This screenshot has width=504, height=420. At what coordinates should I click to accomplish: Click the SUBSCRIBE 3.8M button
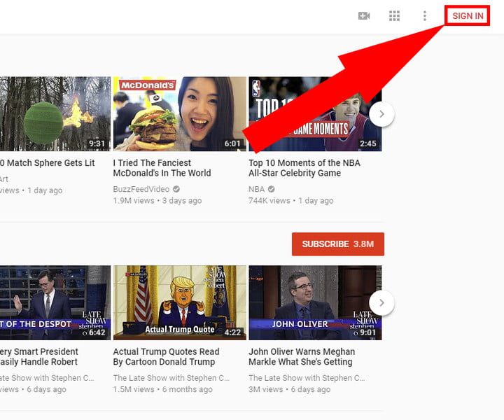(x=338, y=244)
